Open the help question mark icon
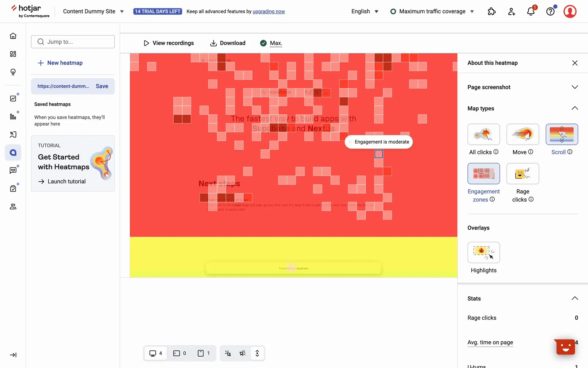Viewport: 588px width, 368px height. (550, 12)
